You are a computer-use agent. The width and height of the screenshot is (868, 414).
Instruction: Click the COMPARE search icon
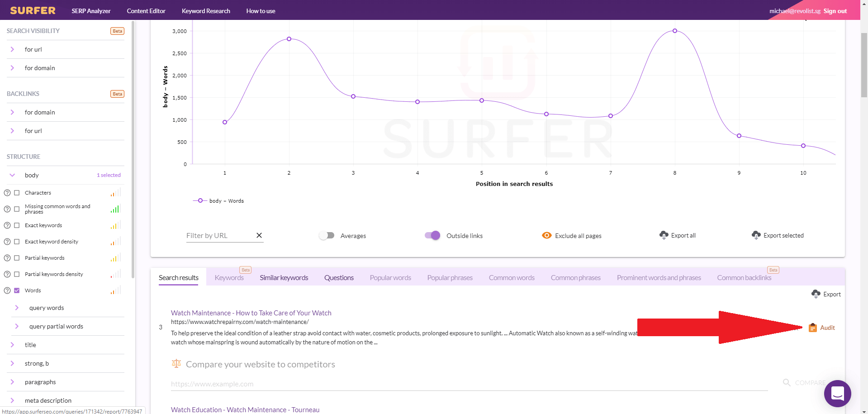point(787,383)
